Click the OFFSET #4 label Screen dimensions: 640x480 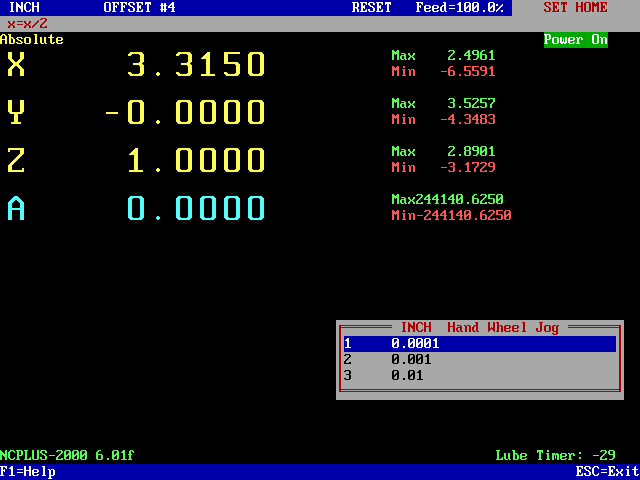(140, 7)
